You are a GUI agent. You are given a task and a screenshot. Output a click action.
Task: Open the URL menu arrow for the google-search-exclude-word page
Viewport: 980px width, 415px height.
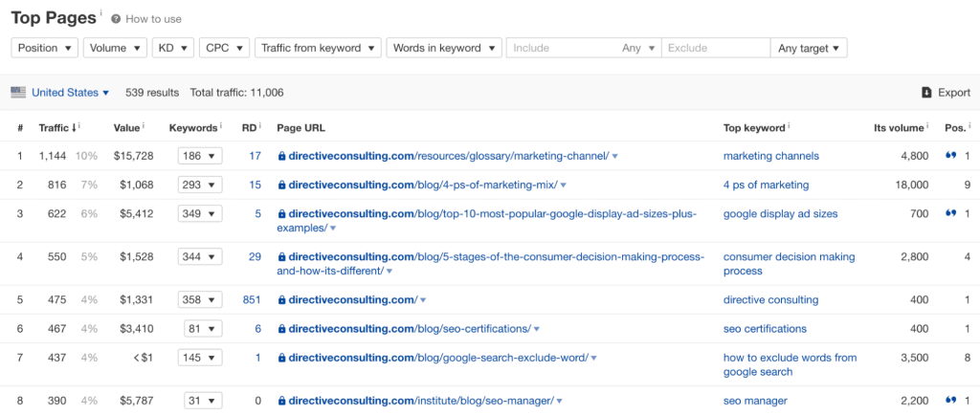[593, 359]
